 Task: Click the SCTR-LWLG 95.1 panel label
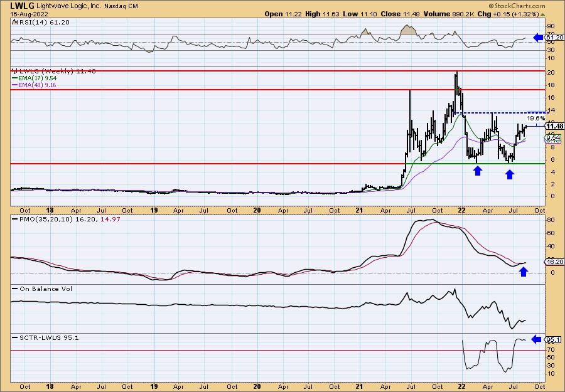[x=48, y=337]
